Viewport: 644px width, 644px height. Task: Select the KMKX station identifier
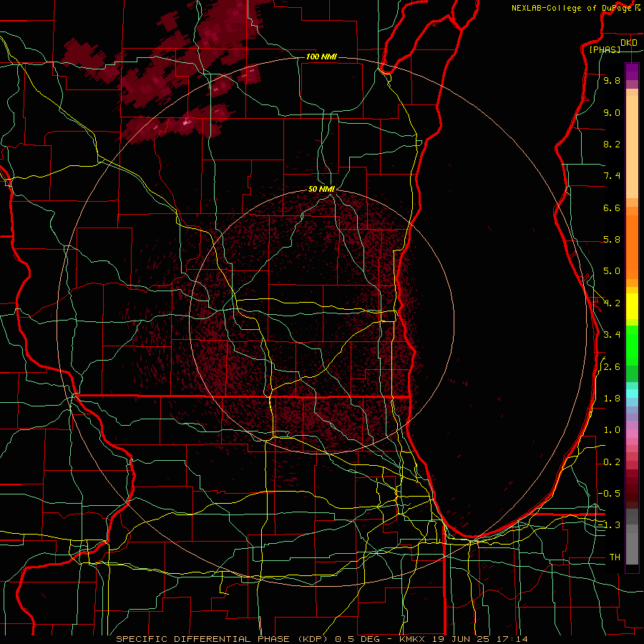[413, 639]
